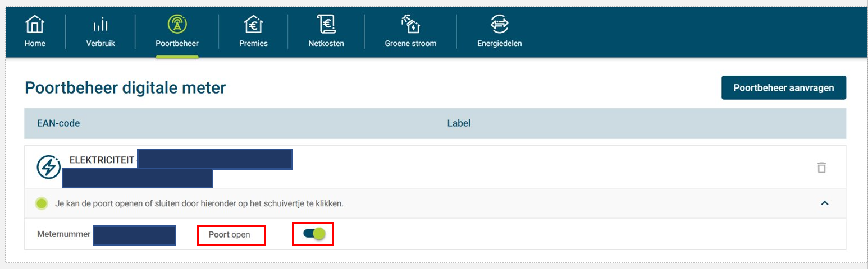868x269 pixels.
Task: Click the EAN-code column header
Action: pyautogui.click(x=58, y=123)
